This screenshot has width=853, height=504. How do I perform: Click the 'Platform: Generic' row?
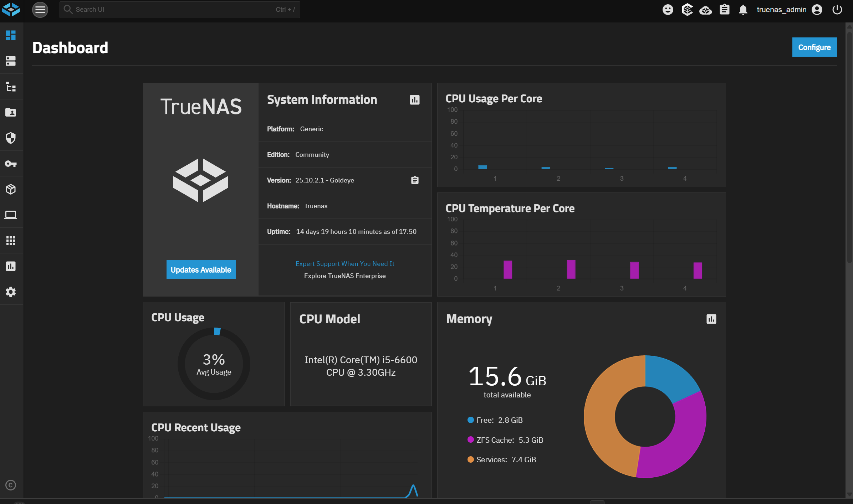345,129
